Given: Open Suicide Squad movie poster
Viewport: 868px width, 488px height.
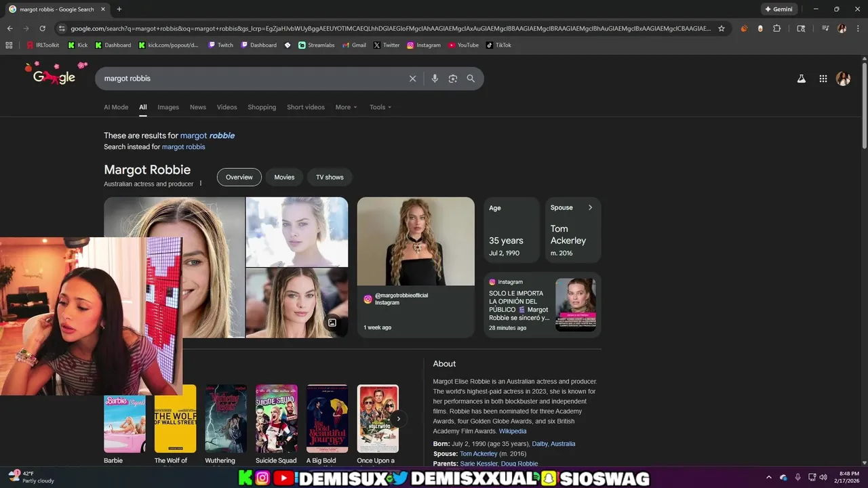Looking at the screenshot, I should point(277,419).
